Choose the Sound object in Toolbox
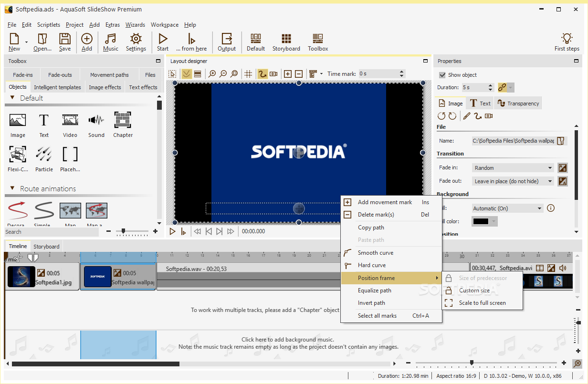 pyautogui.click(x=96, y=125)
